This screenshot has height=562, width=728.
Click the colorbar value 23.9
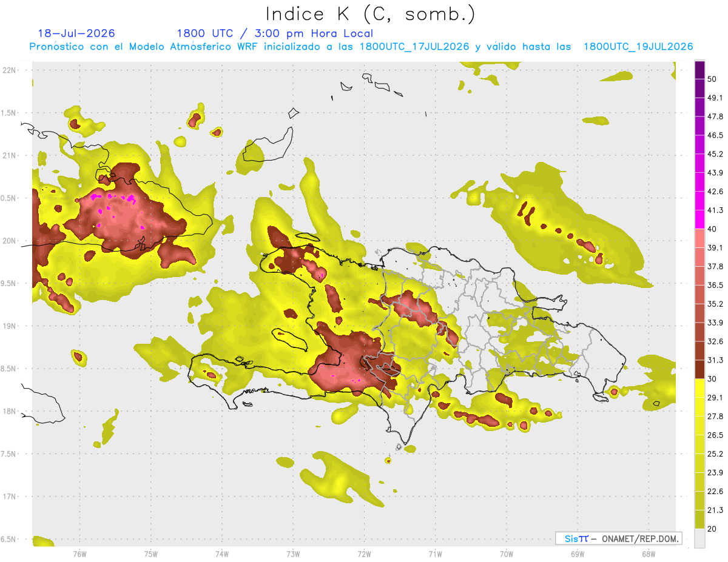[715, 472]
